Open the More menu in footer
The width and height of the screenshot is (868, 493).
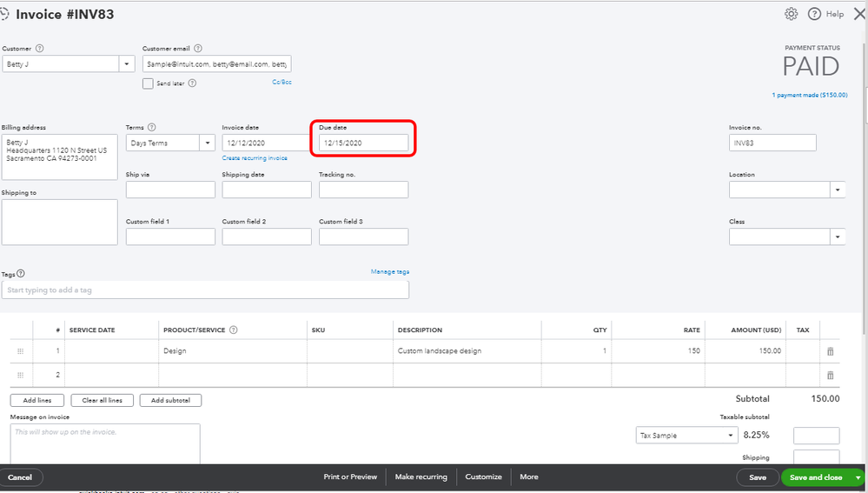click(528, 476)
